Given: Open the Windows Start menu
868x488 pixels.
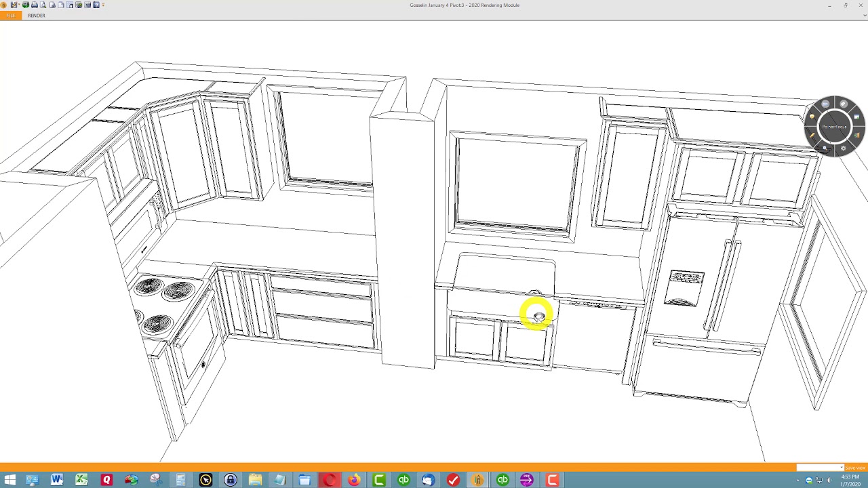Looking at the screenshot, I should click(x=9, y=480).
